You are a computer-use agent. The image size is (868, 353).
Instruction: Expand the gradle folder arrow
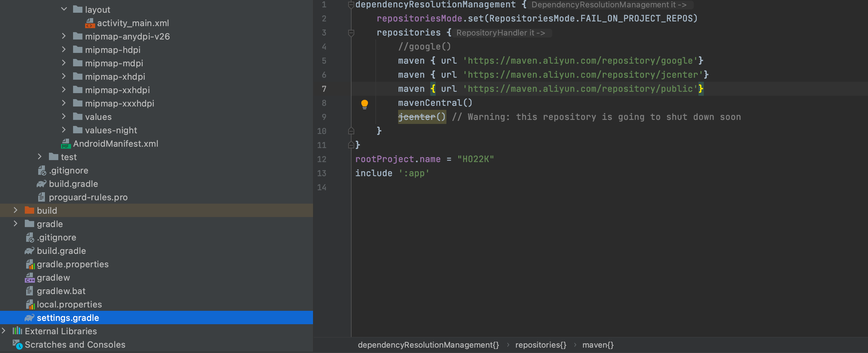tap(15, 224)
